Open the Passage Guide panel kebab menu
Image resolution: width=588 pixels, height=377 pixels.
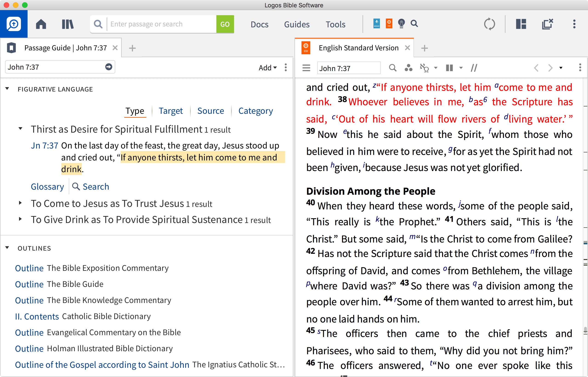coord(286,67)
